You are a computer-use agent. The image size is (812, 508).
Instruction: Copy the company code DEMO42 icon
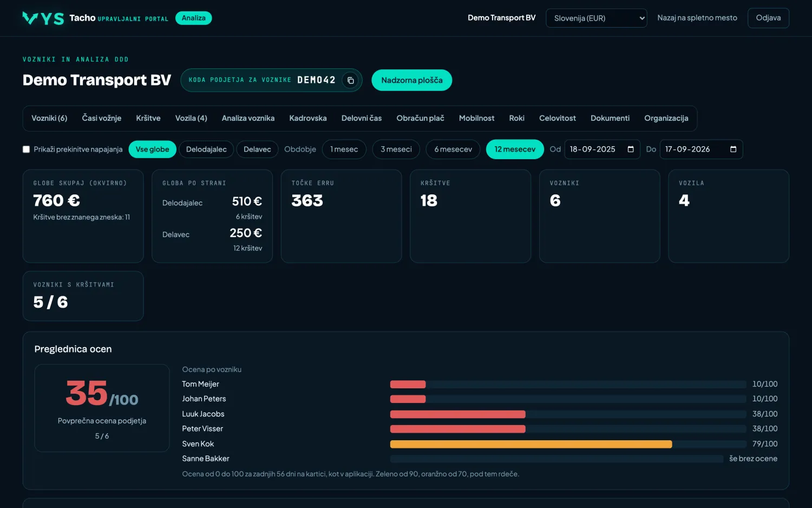[350, 80]
